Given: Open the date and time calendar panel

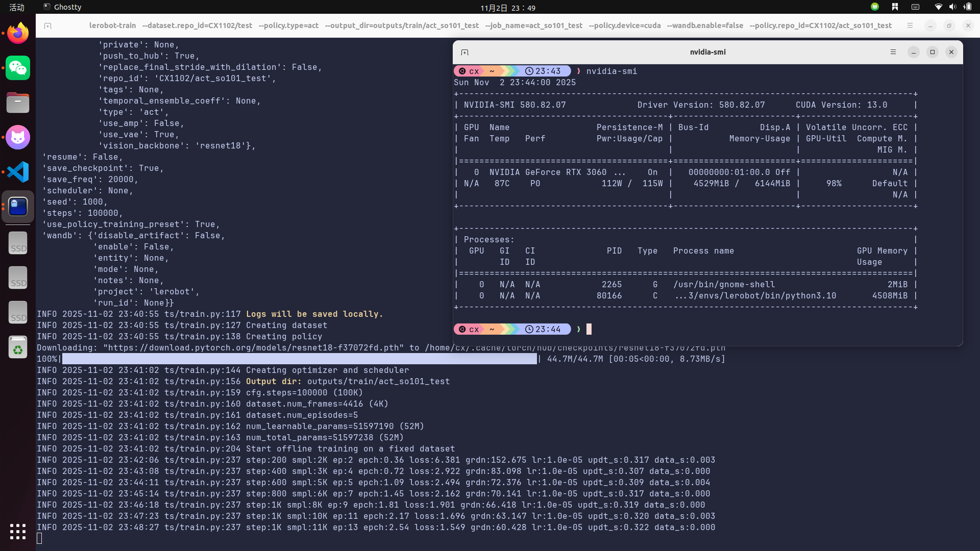Looking at the screenshot, I should 507,8.
